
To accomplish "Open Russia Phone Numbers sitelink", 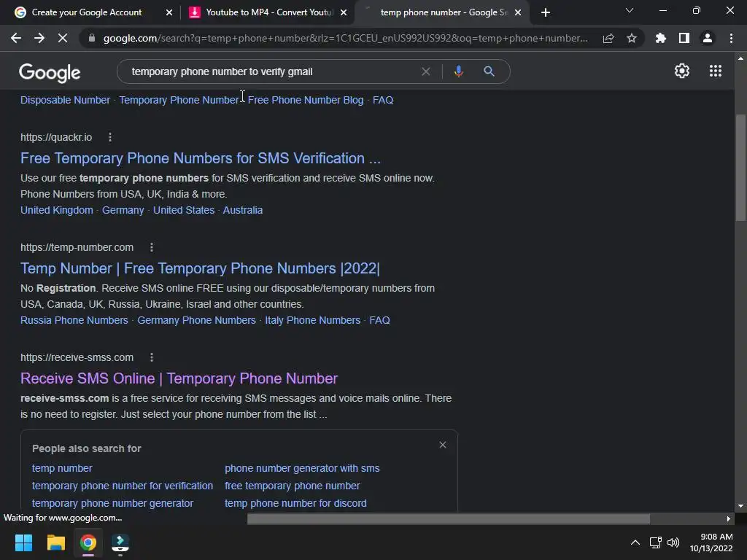I will pyautogui.click(x=74, y=320).
